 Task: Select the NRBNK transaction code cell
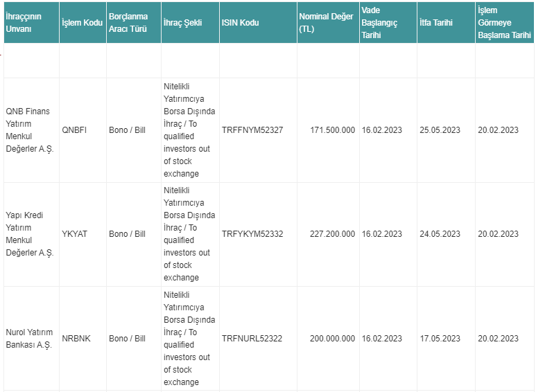tap(76, 339)
